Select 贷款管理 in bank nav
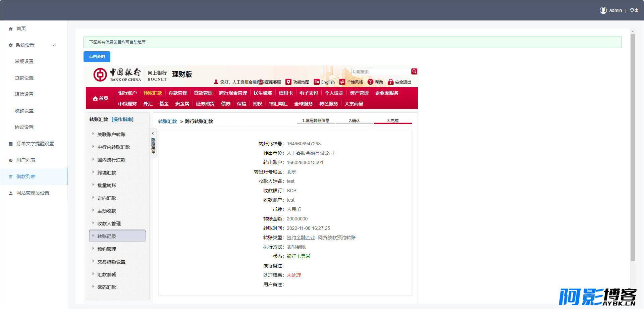 pyautogui.click(x=203, y=93)
